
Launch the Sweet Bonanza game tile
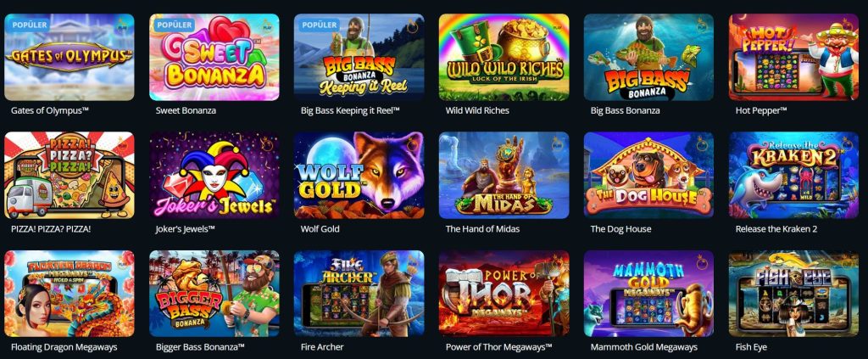pos(214,57)
